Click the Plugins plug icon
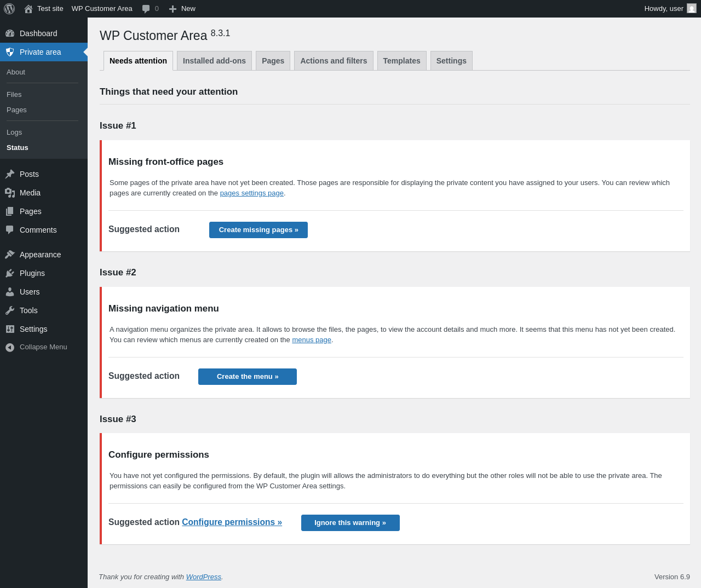 [10, 273]
